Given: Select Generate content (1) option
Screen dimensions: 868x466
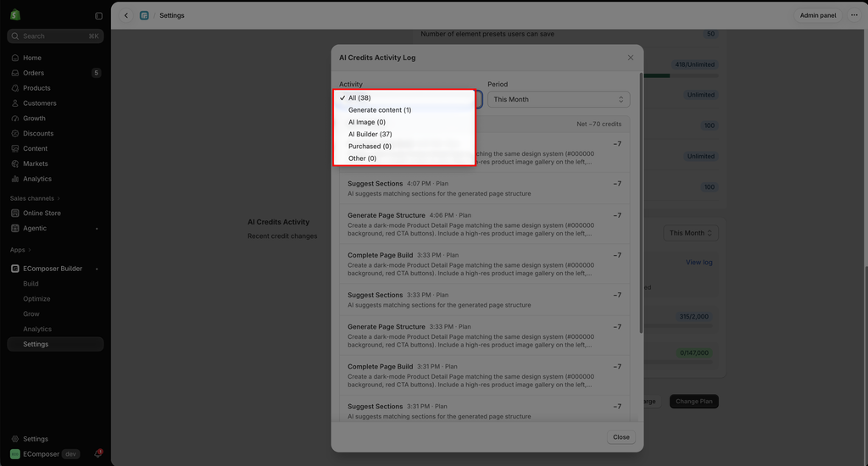Looking at the screenshot, I should pyautogui.click(x=404, y=110).
